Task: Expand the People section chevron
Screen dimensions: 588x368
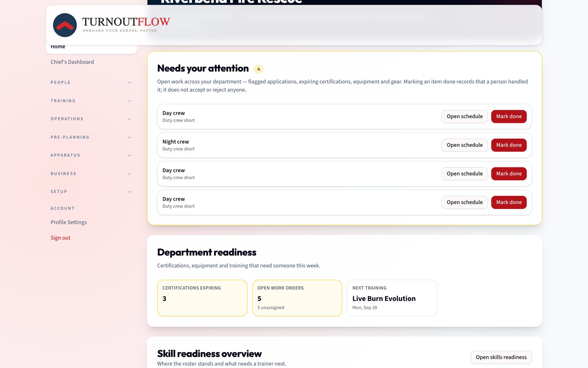Action: point(129,82)
